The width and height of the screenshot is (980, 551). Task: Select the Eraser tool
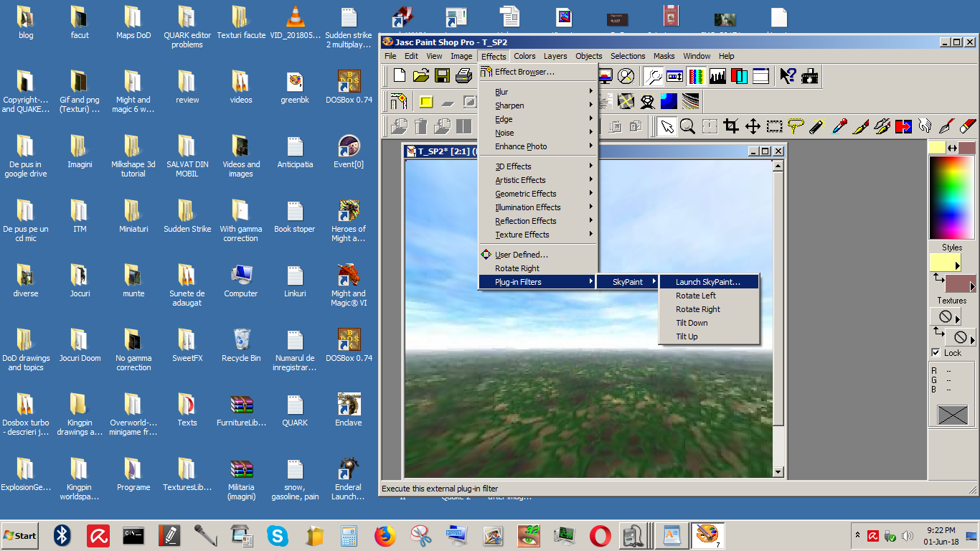[968, 126]
